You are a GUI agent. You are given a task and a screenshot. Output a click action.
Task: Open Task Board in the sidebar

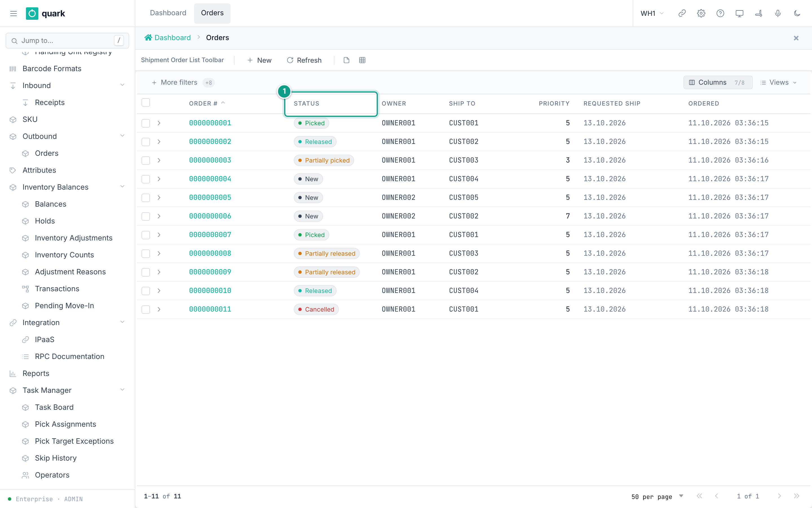(x=54, y=407)
